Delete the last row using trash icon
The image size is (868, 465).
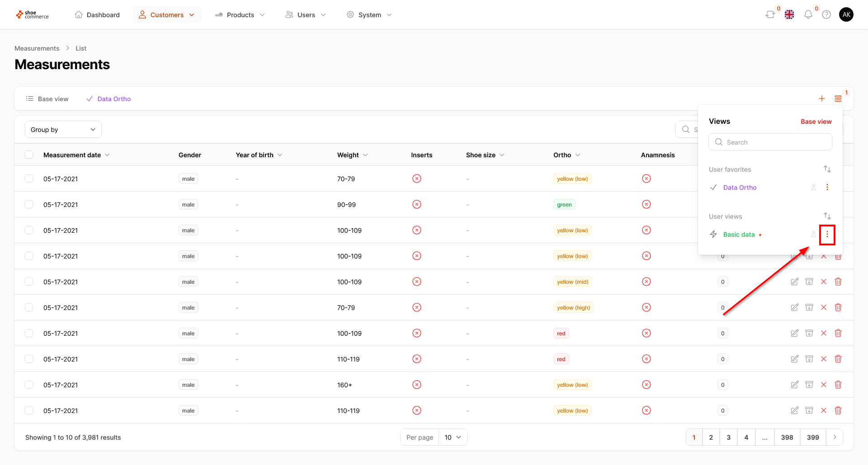click(x=838, y=411)
